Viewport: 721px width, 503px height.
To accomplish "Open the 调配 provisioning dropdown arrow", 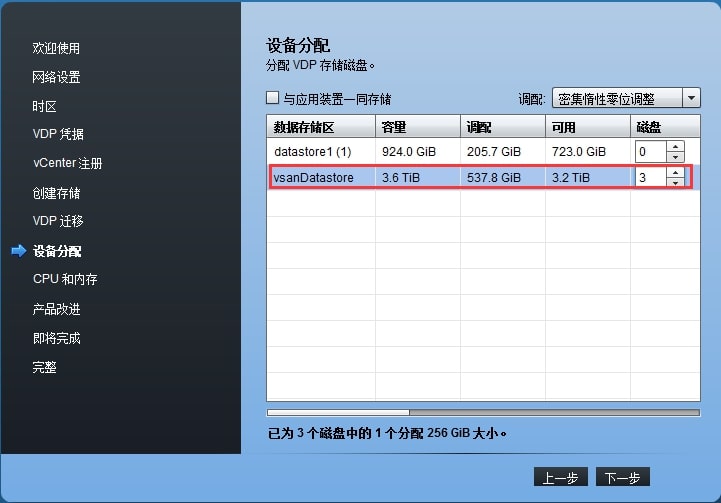I will (x=691, y=98).
